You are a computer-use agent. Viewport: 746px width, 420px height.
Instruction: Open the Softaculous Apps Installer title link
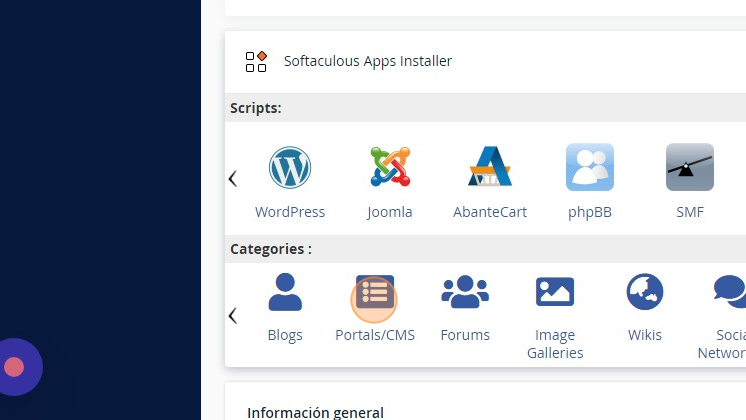pos(368,61)
